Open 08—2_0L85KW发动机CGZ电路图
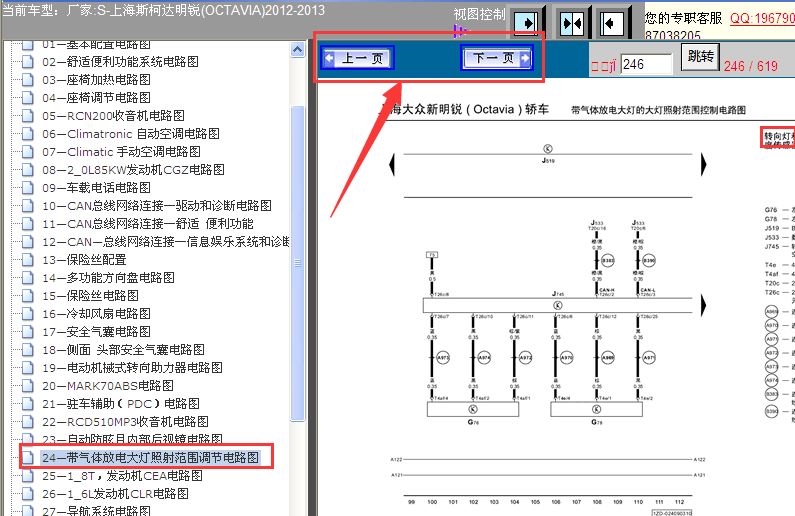This screenshot has height=516, width=795. click(x=133, y=170)
